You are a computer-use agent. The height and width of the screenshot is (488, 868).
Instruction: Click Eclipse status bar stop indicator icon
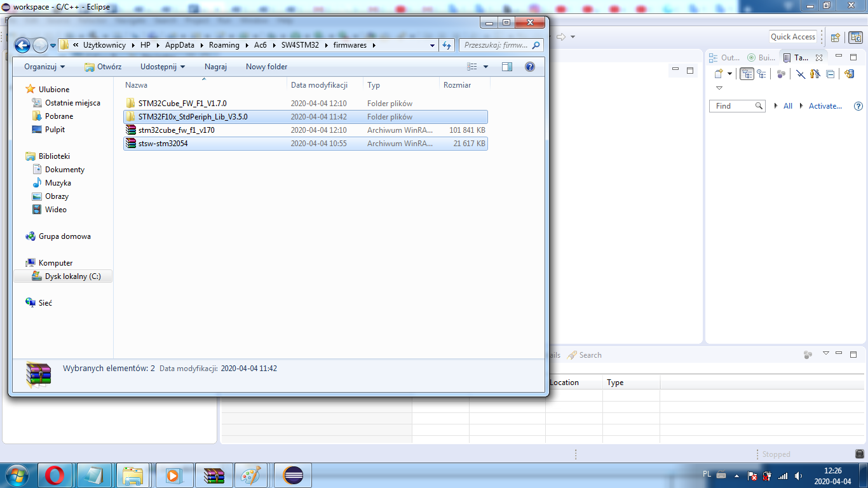click(860, 454)
